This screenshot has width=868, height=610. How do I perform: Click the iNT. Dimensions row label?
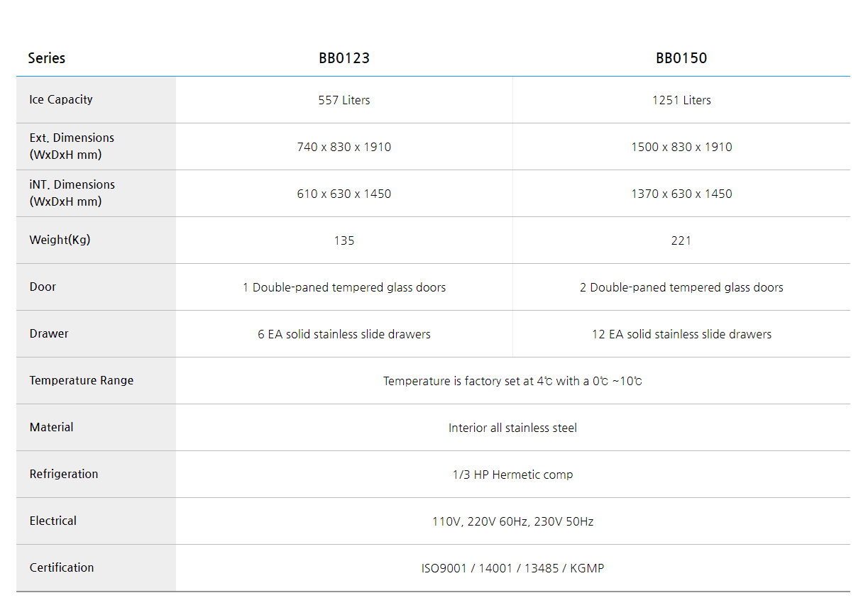tap(72, 193)
